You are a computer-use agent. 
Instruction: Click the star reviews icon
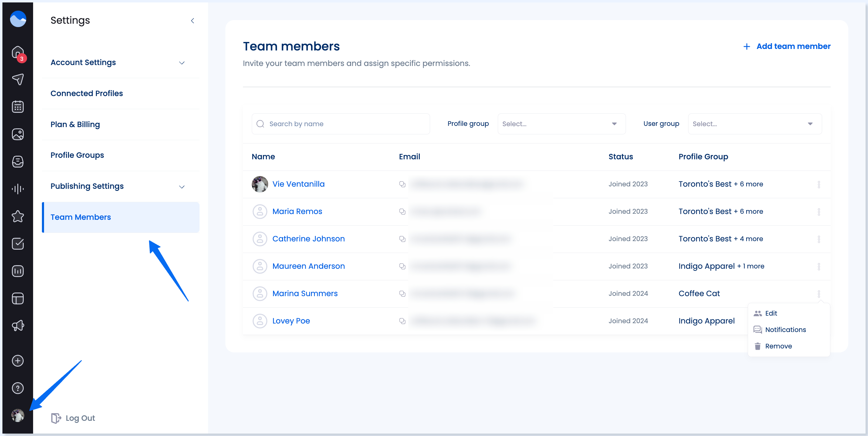click(18, 216)
